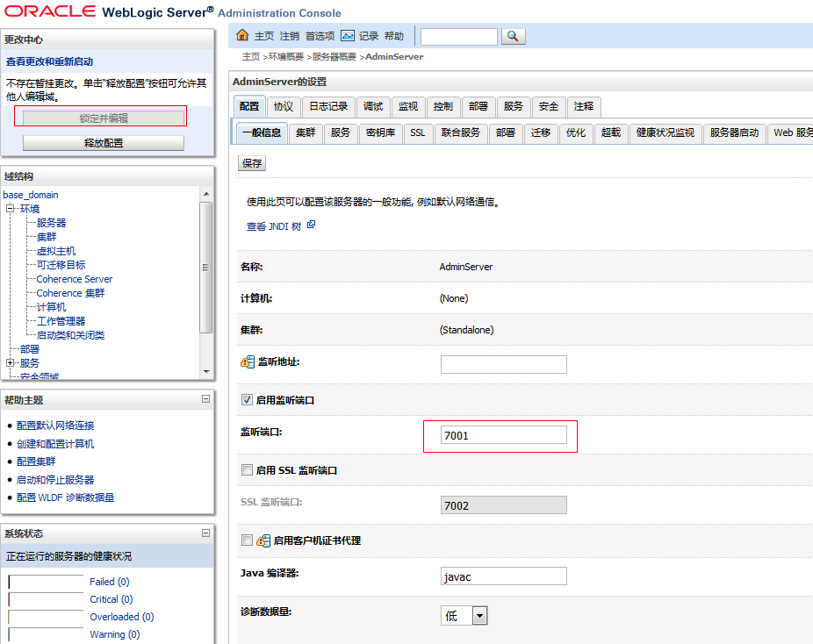Viewport: 813px width, 644px height.
Task: Click the domain tree scroll-up arrow
Action: [x=206, y=194]
